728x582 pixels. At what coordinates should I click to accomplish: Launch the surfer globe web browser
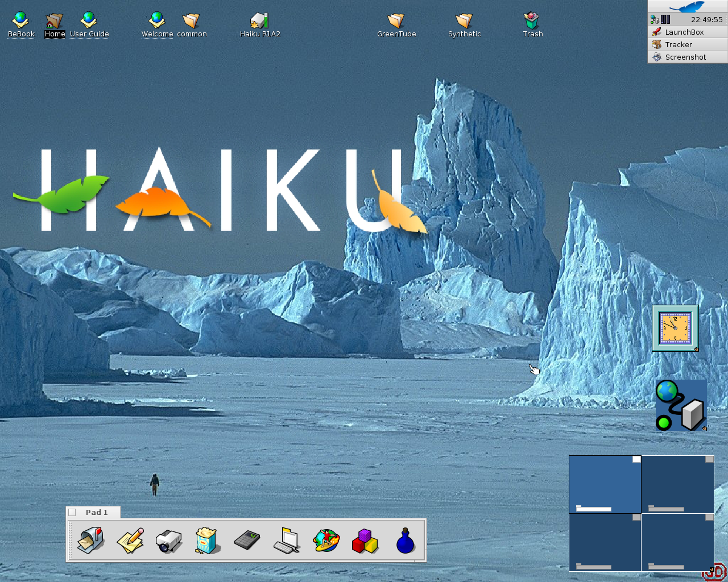326,541
